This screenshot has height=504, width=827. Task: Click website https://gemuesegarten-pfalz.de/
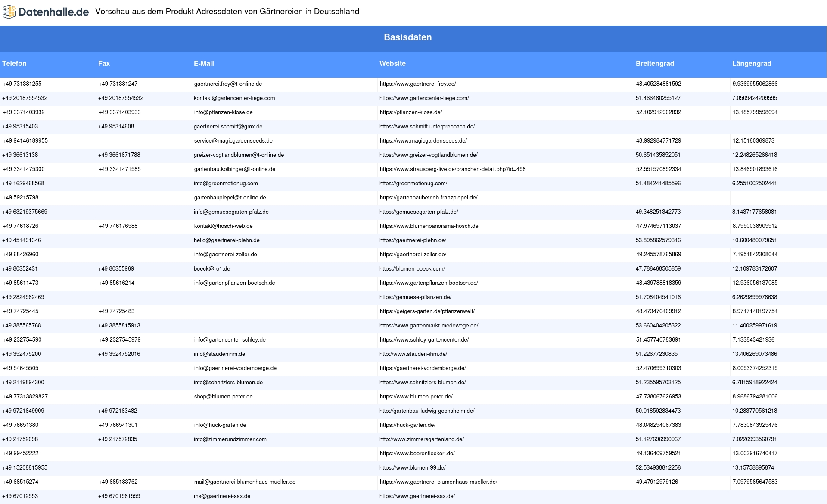click(419, 212)
